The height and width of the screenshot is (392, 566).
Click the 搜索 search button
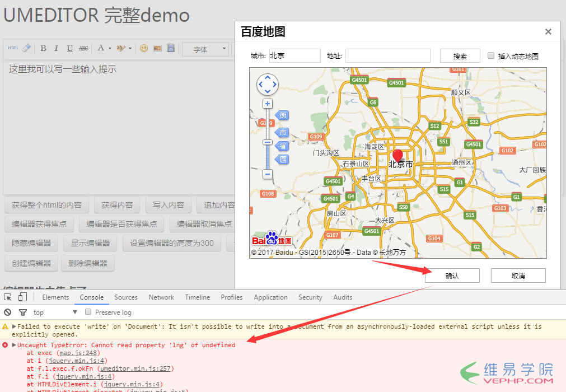click(460, 56)
